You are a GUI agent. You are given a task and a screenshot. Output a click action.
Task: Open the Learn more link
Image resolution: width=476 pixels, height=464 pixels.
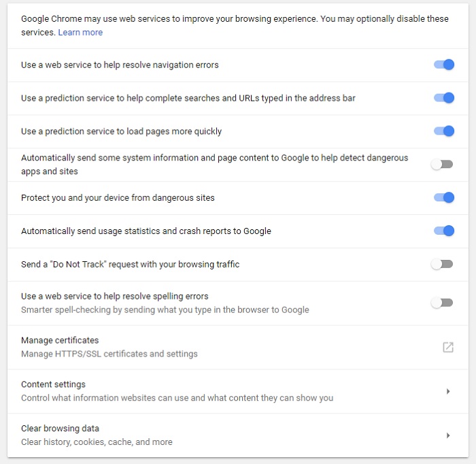pos(80,32)
